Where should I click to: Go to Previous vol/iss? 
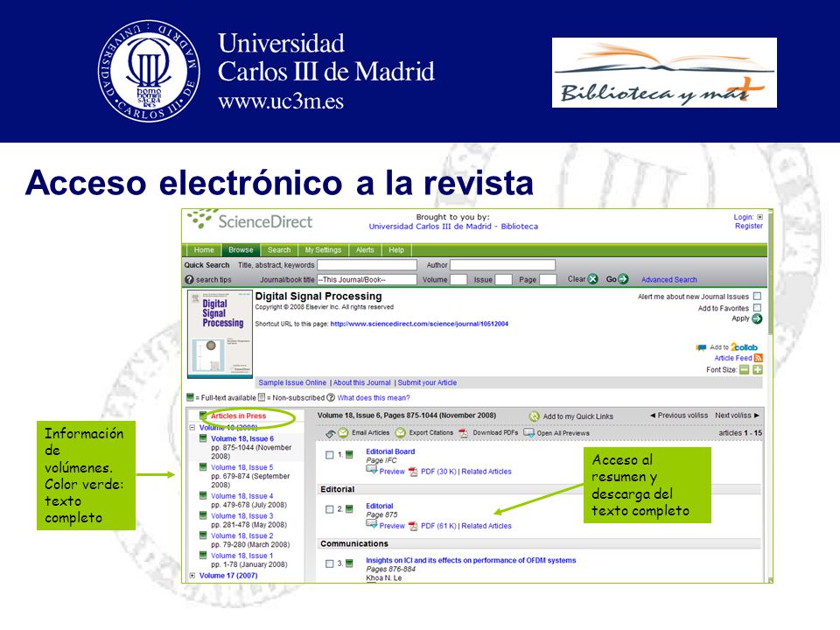679,415
